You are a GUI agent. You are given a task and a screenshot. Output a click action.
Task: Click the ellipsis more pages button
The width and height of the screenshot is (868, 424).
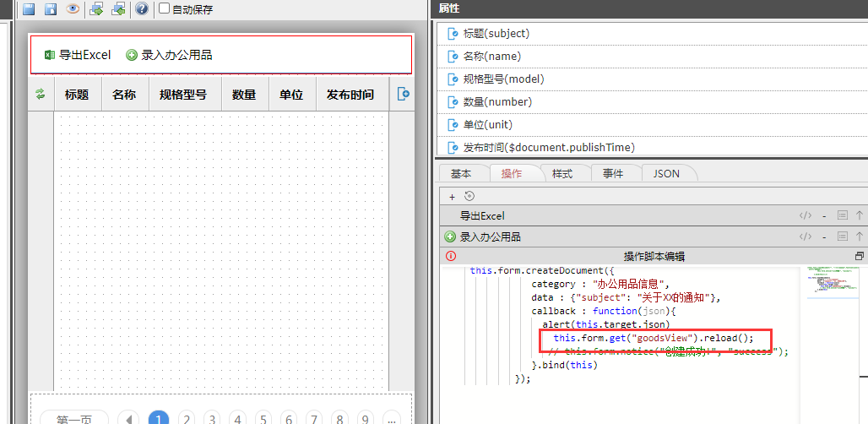(392, 420)
